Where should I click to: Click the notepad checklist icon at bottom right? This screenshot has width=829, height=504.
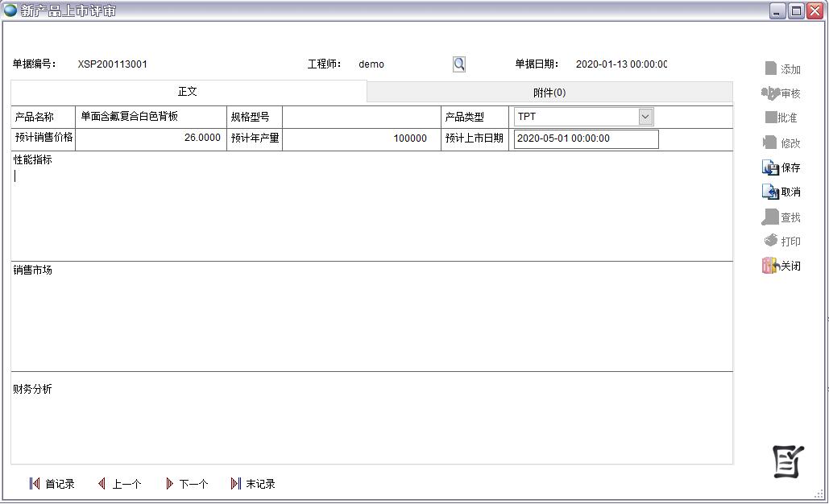click(x=788, y=461)
